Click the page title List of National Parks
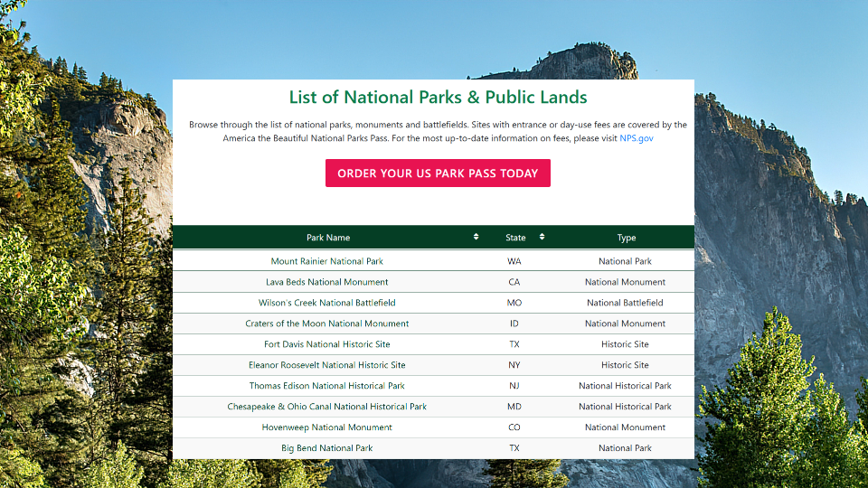868x488 pixels. click(438, 98)
